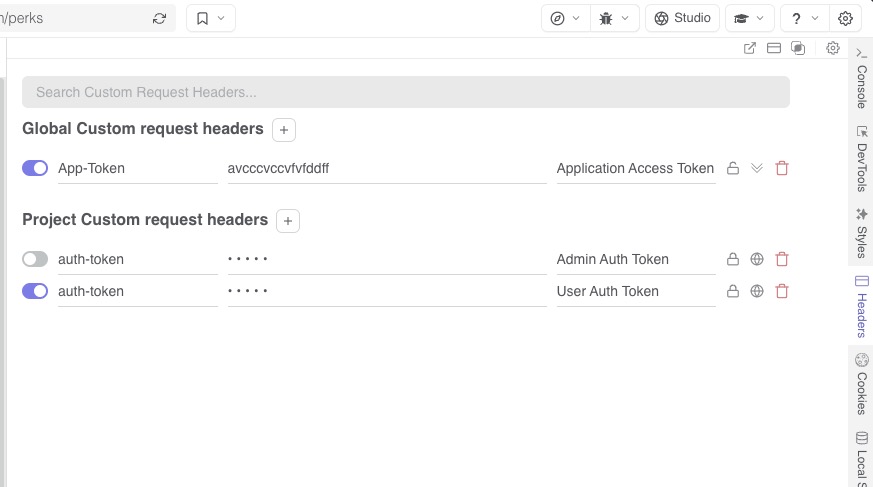The height and width of the screenshot is (487, 873).
Task: Delete the App-Token global header
Action: pos(782,168)
